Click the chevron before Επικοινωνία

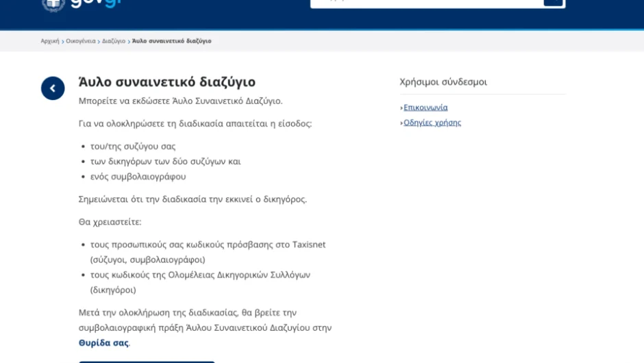point(401,108)
